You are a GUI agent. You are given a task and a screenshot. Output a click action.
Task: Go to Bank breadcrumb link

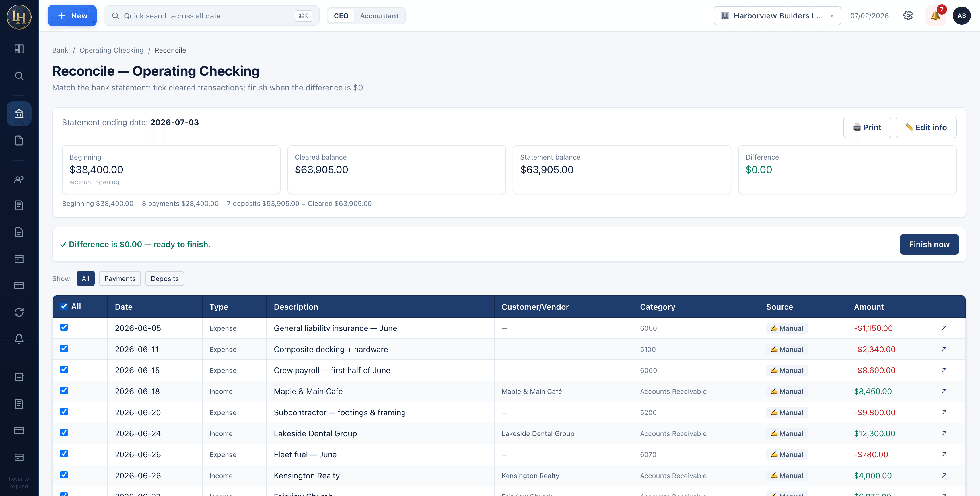click(x=60, y=50)
